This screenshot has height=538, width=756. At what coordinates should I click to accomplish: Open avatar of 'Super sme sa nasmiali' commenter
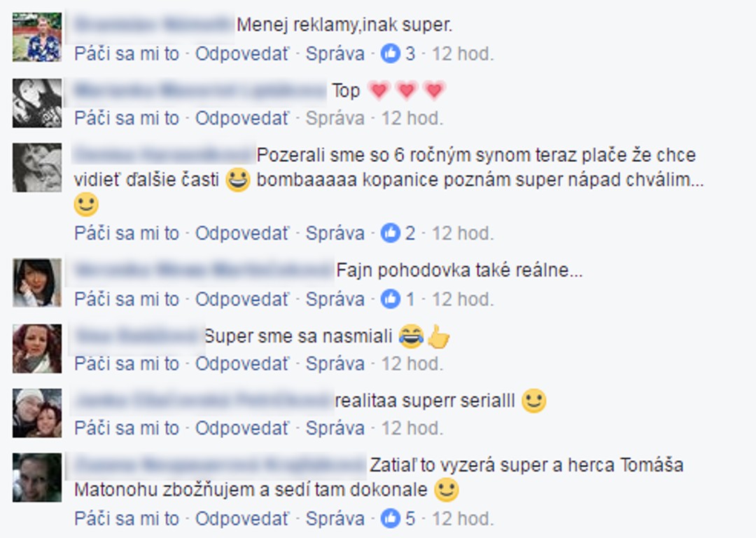point(37,349)
